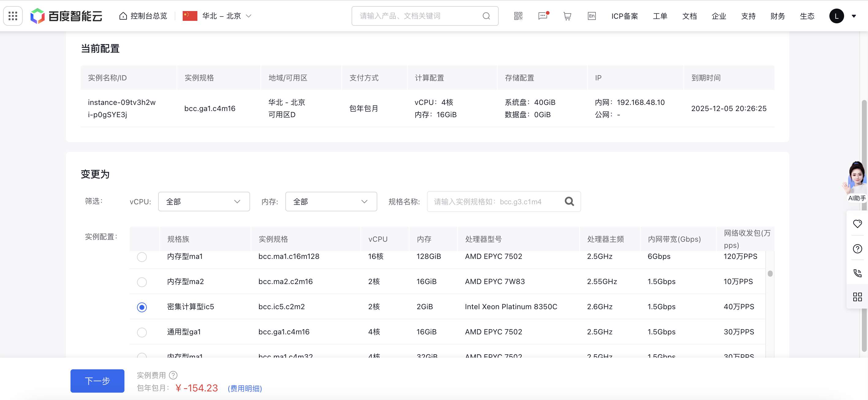Open the app grid launcher top-left
Screen dimensions: 868x400
[x=13, y=16]
